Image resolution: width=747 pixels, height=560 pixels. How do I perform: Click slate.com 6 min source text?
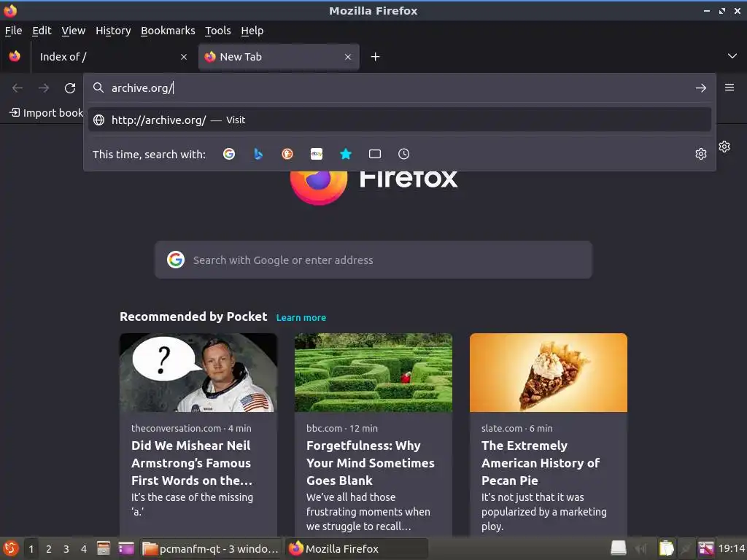[x=517, y=428]
